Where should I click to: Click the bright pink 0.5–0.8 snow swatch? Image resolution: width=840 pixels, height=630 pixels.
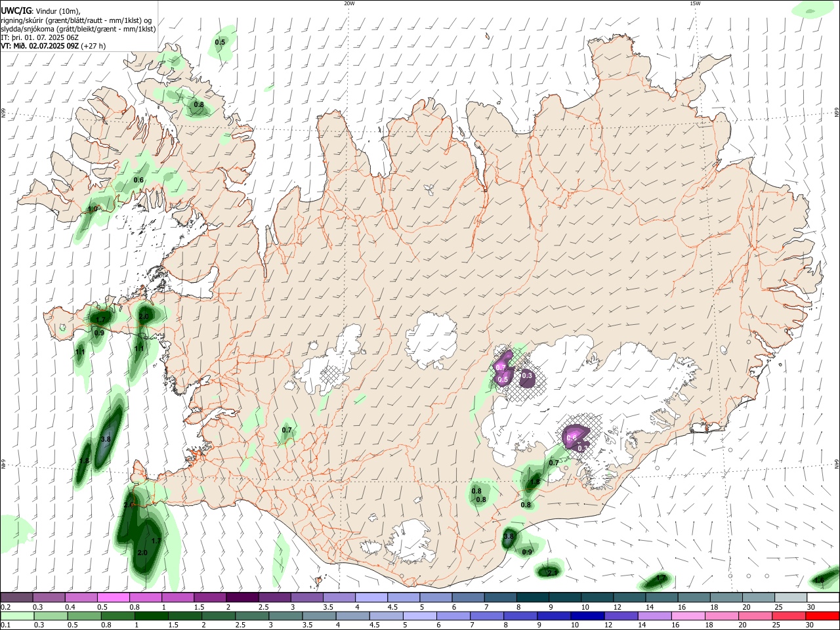[113, 597]
